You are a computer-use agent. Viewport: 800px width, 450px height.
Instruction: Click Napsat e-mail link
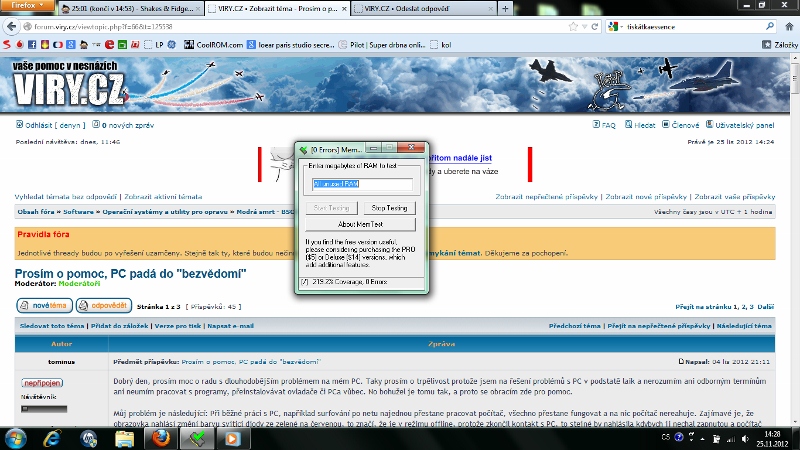click(231, 326)
